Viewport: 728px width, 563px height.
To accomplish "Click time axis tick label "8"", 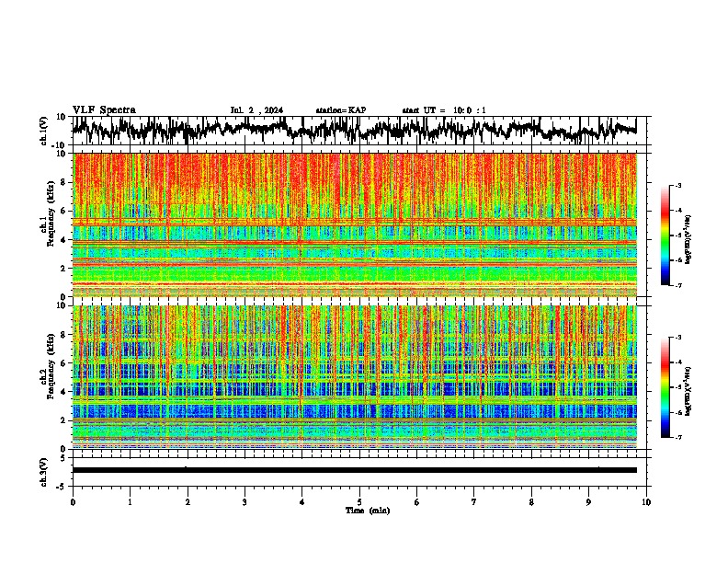I will tap(531, 502).
